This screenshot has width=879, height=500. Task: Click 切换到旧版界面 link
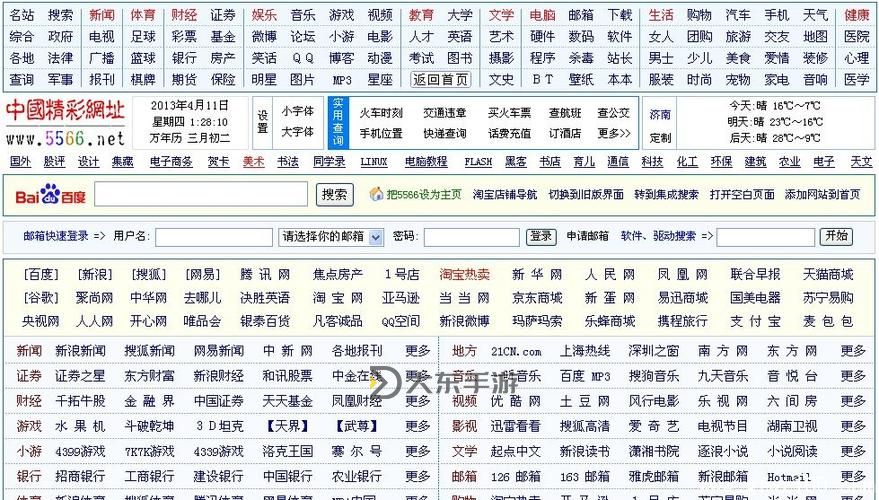(586, 195)
